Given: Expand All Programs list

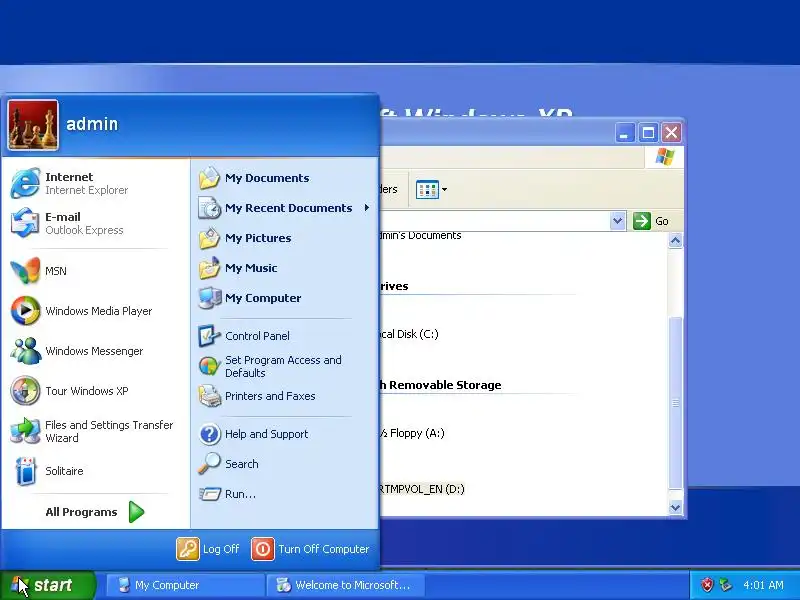Looking at the screenshot, I should [95, 512].
